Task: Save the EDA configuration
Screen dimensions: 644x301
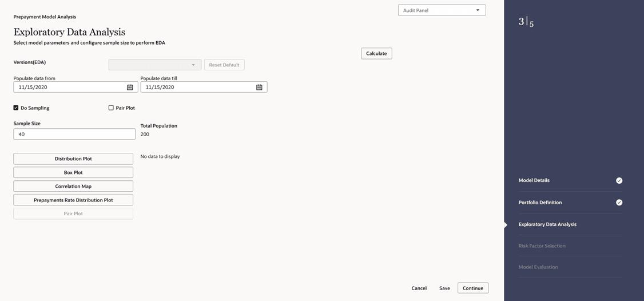Action: (x=444, y=288)
